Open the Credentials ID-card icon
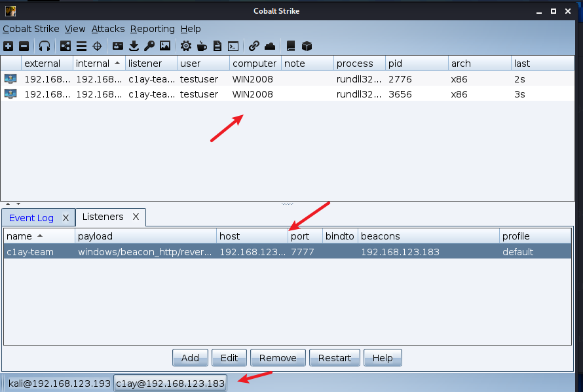The width and height of the screenshot is (583, 392). coord(118,46)
